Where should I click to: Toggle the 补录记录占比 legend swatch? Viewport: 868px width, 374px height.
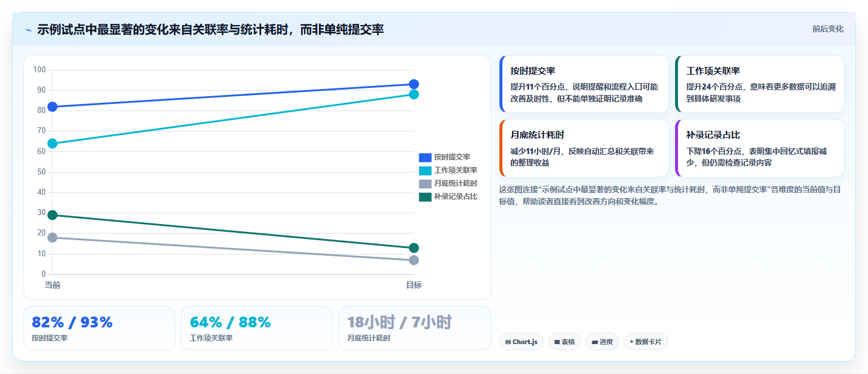point(425,197)
